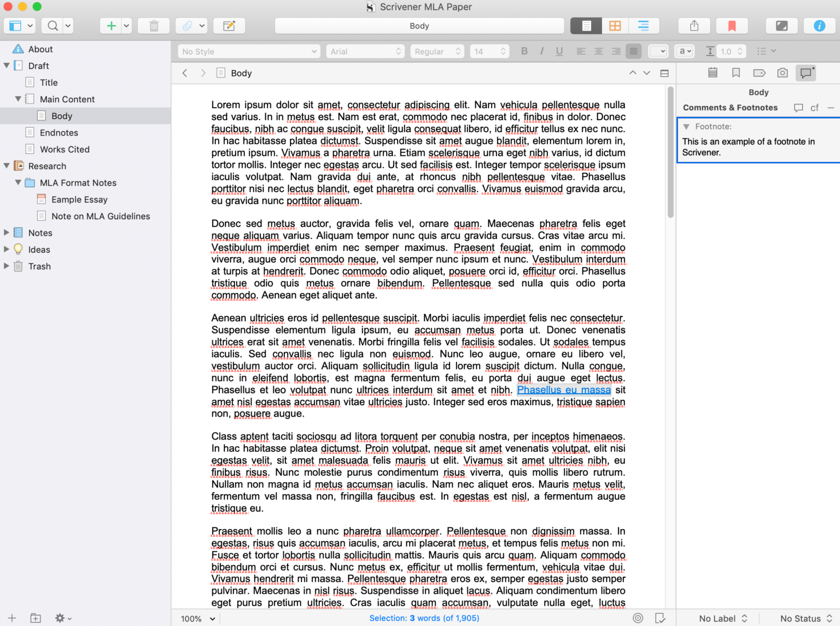Open the No Status dropdown
This screenshot has height=626, width=840.
(801, 618)
